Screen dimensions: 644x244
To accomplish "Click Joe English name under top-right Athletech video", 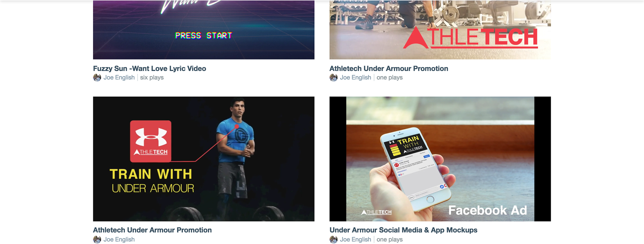I will (356, 77).
